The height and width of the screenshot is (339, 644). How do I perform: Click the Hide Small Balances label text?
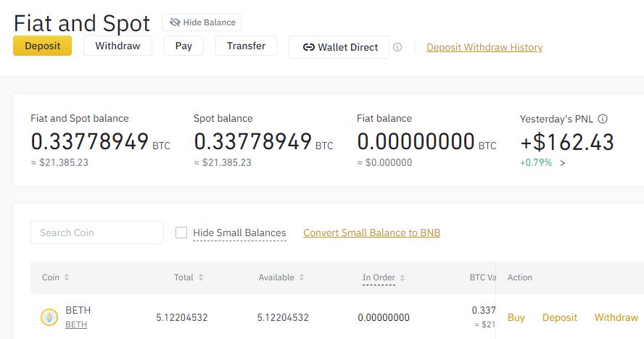(x=239, y=233)
